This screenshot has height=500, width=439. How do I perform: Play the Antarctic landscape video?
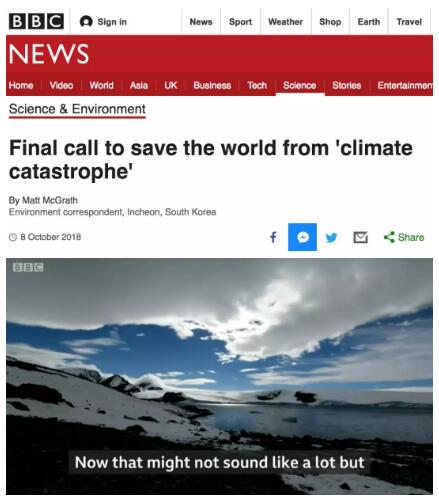pyautogui.click(x=219, y=376)
